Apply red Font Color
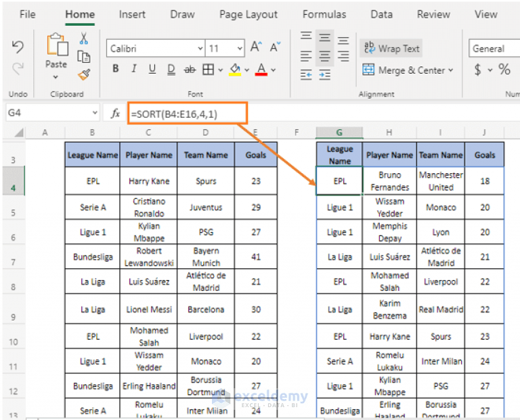The width and height of the screenshot is (520, 420). [261, 70]
